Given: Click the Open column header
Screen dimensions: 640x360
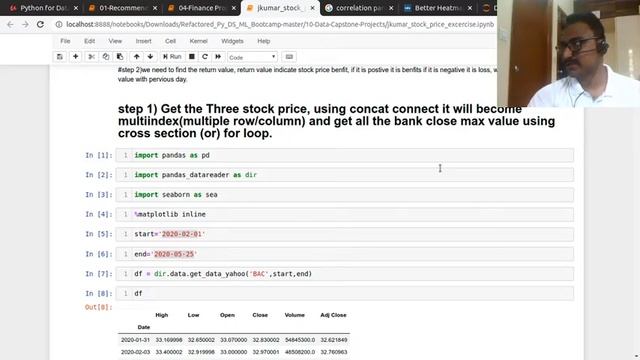Looking at the screenshot, I should pos(227,315).
